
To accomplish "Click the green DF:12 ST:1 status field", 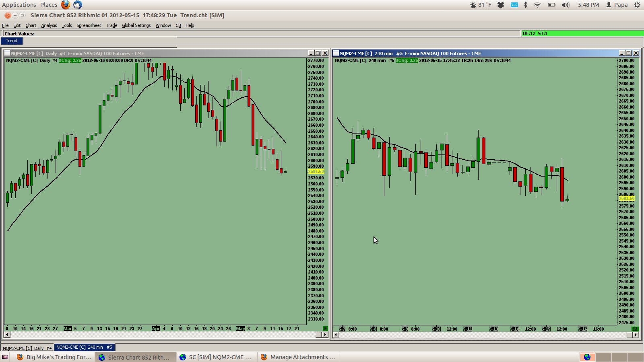I will tap(582, 33).
